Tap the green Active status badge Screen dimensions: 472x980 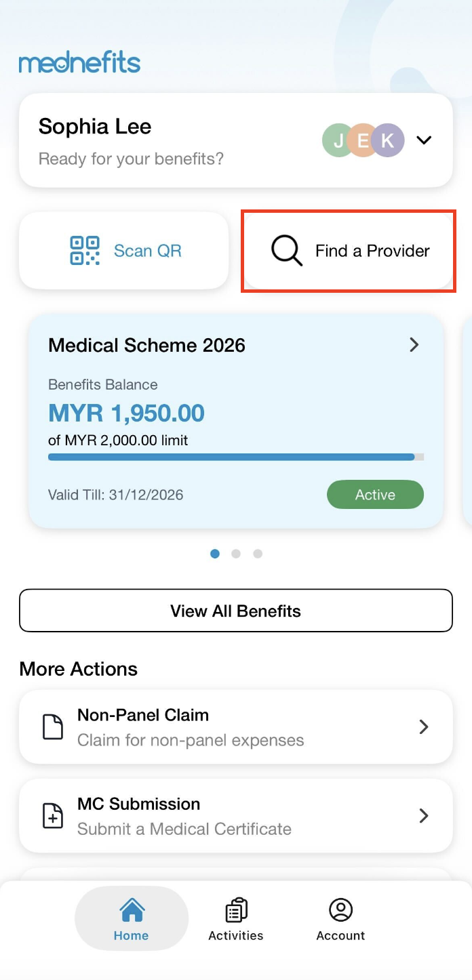click(x=375, y=495)
